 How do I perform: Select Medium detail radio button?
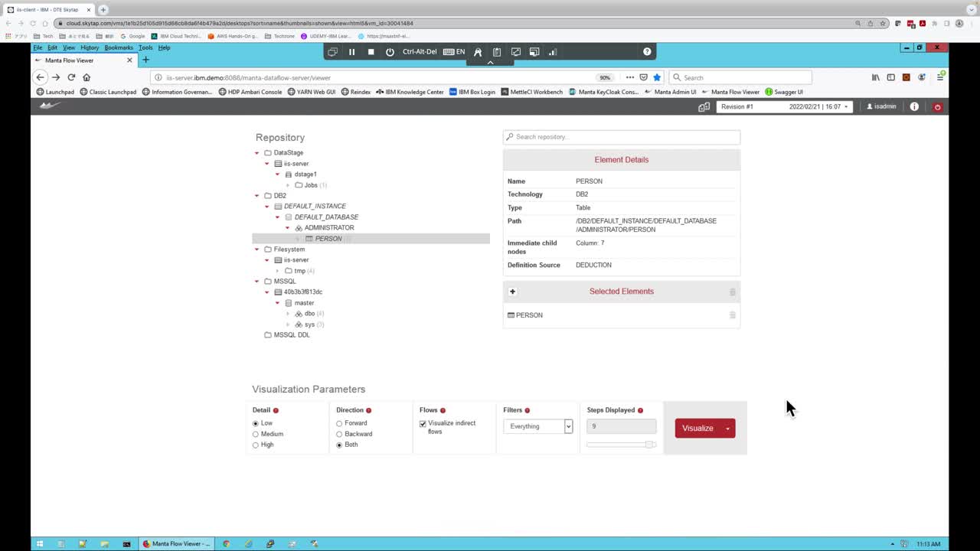click(x=256, y=434)
